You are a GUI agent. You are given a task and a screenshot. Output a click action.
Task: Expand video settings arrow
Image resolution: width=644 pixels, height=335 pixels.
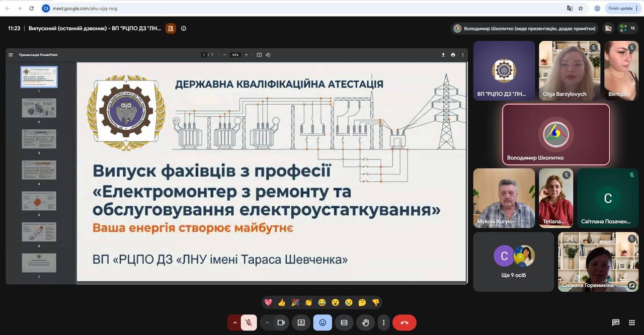(x=267, y=322)
